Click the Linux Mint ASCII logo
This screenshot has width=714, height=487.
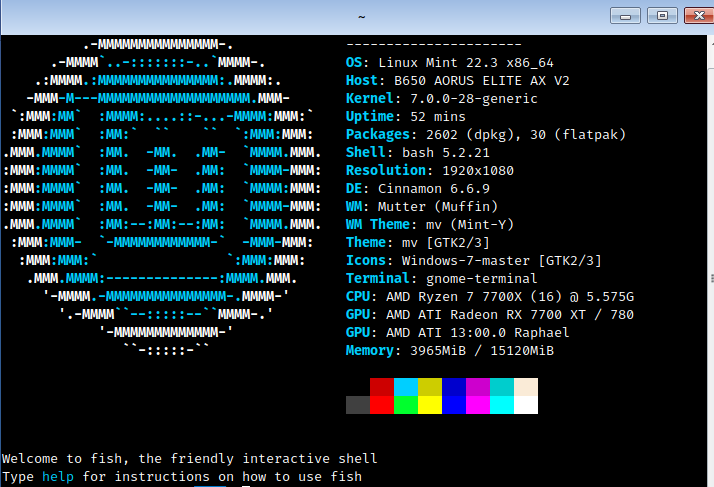[162, 197]
